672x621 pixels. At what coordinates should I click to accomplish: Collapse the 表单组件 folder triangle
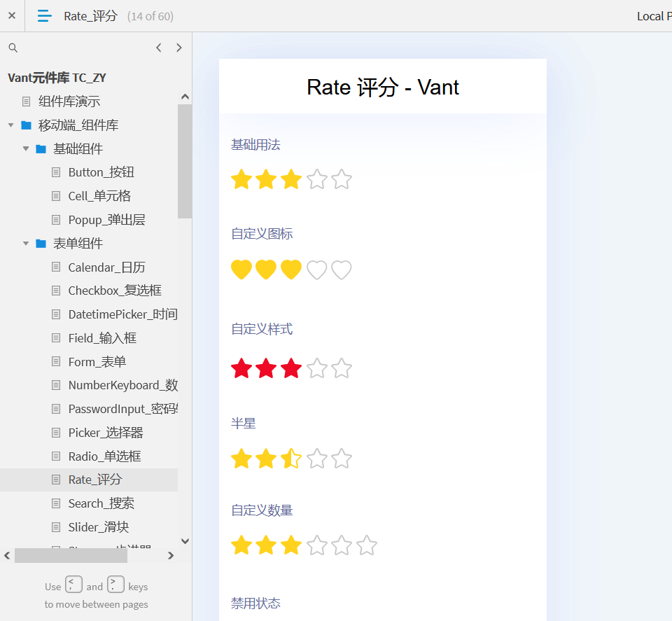click(26, 244)
